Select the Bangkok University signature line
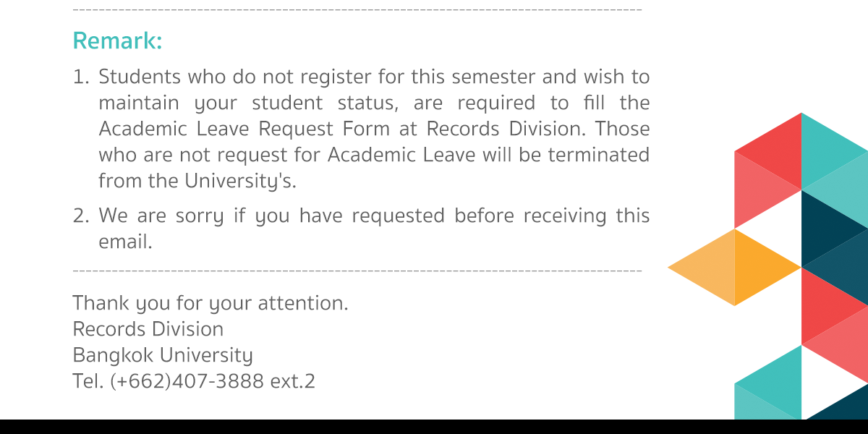 pyautogui.click(x=163, y=356)
